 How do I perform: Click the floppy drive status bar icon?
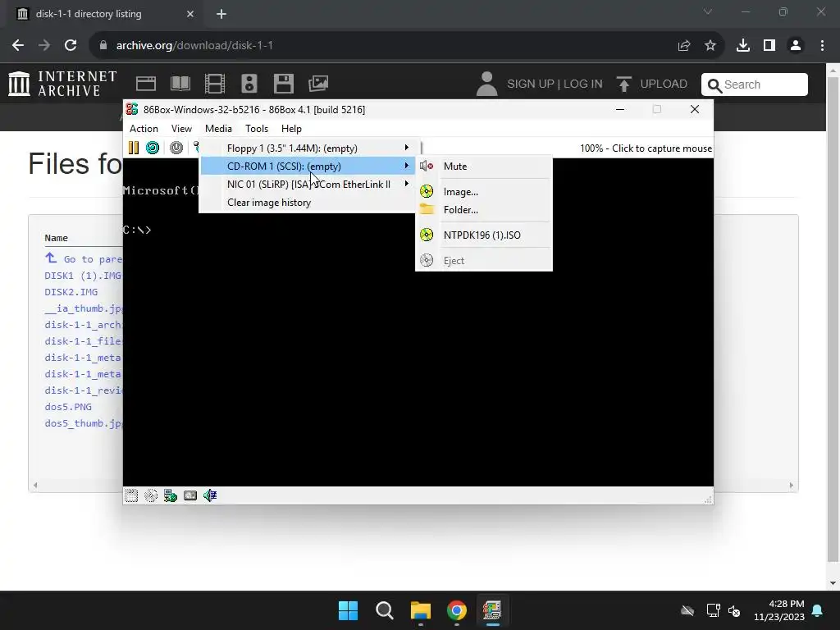pos(131,495)
